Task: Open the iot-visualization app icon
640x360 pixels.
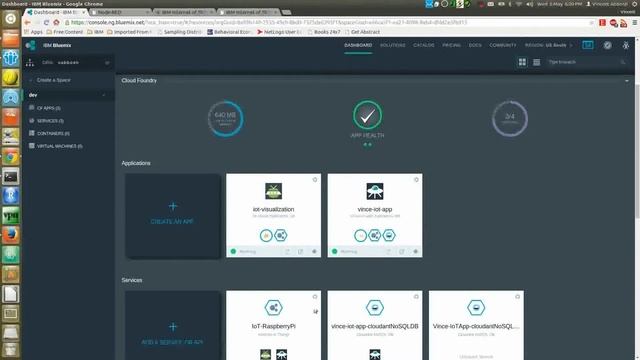Action: (x=273, y=191)
